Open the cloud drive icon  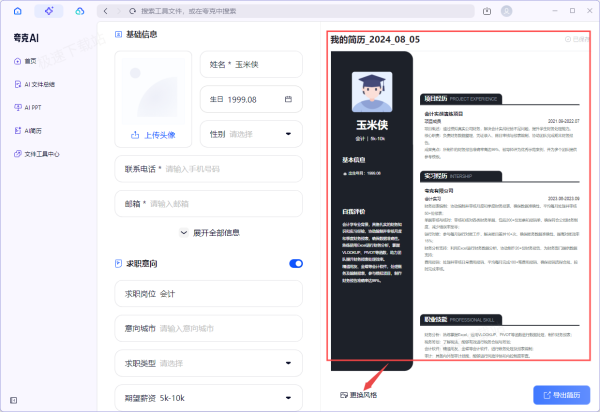[80, 11]
